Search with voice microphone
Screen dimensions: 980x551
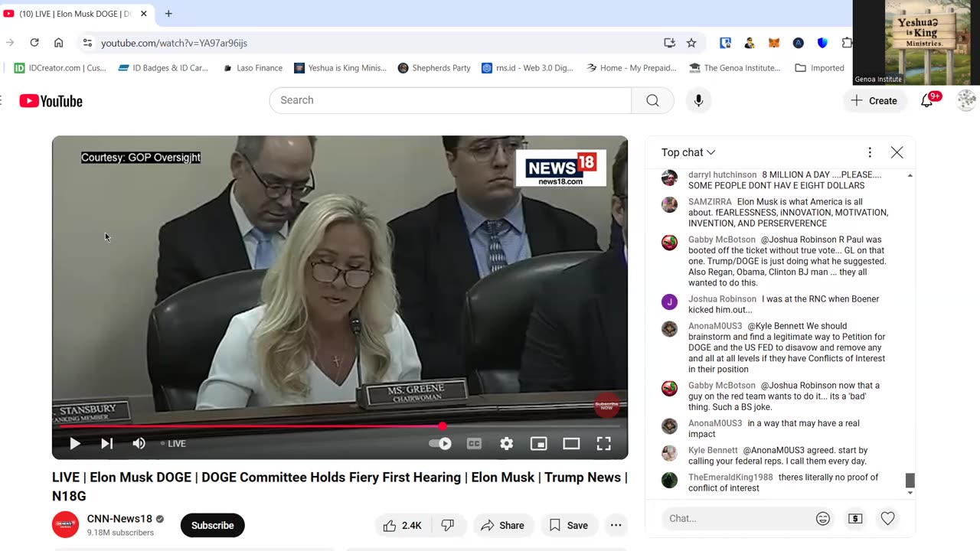[698, 100]
